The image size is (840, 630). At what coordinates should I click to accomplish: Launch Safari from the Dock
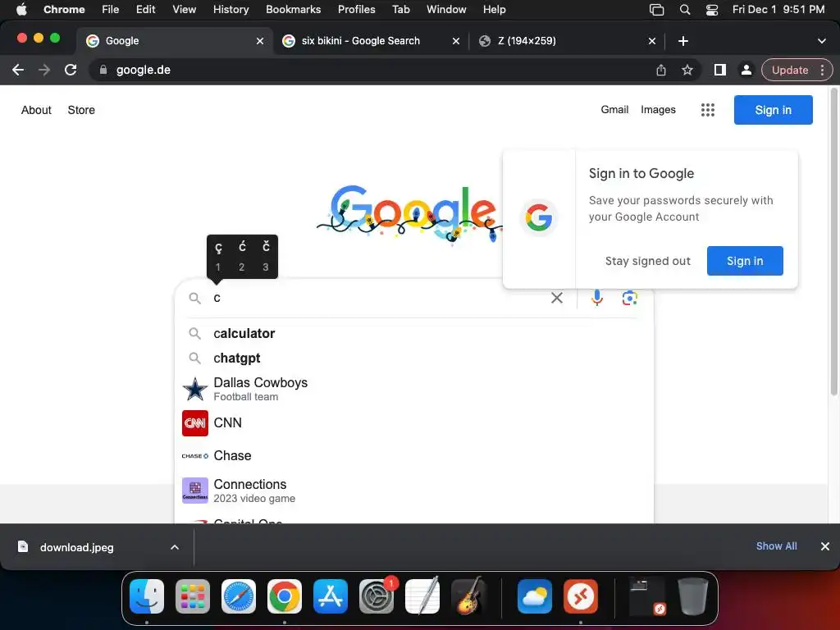pyautogui.click(x=239, y=596)
